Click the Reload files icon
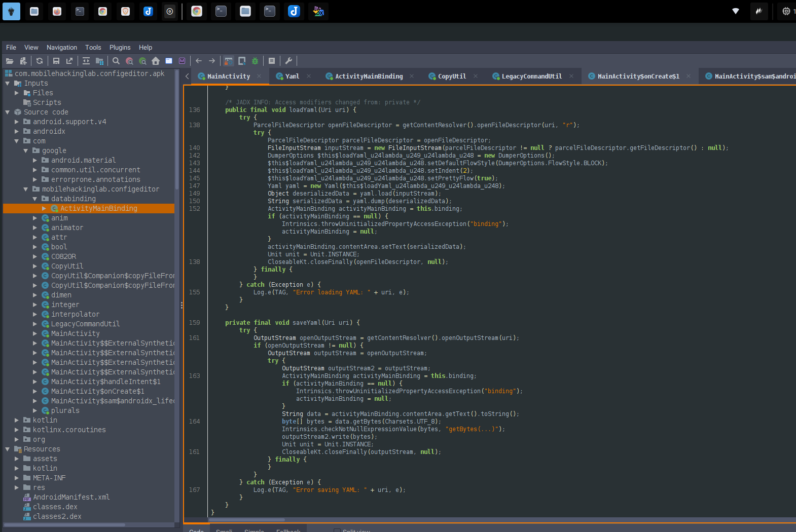Image resolution: width=796 pixels, height=532 pixels. coord(40,61)
